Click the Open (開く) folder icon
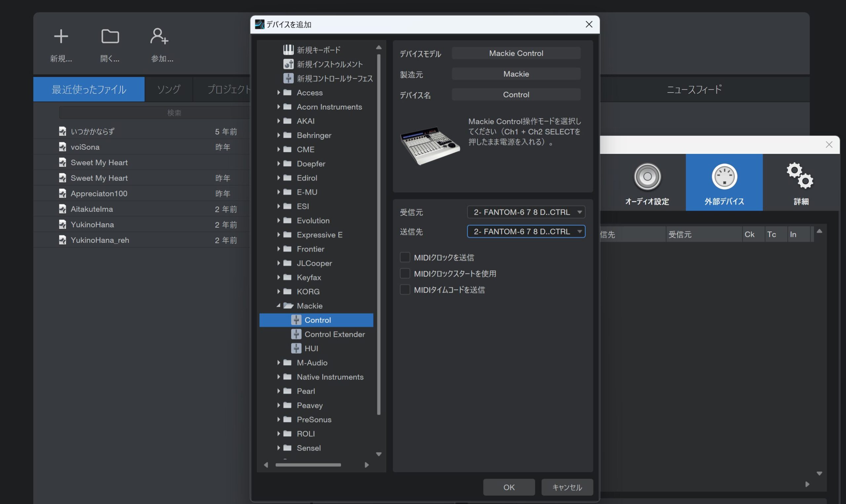 pos(110,36)
